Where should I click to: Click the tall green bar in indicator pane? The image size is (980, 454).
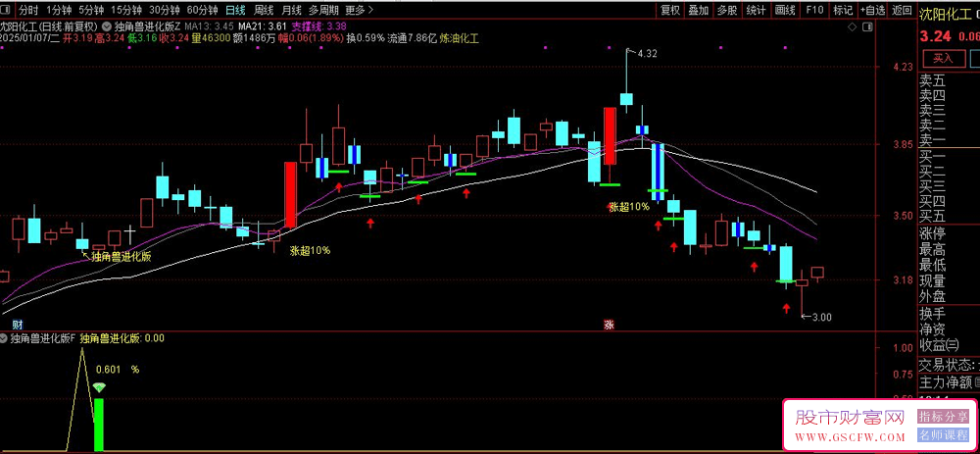click(99, 425)
